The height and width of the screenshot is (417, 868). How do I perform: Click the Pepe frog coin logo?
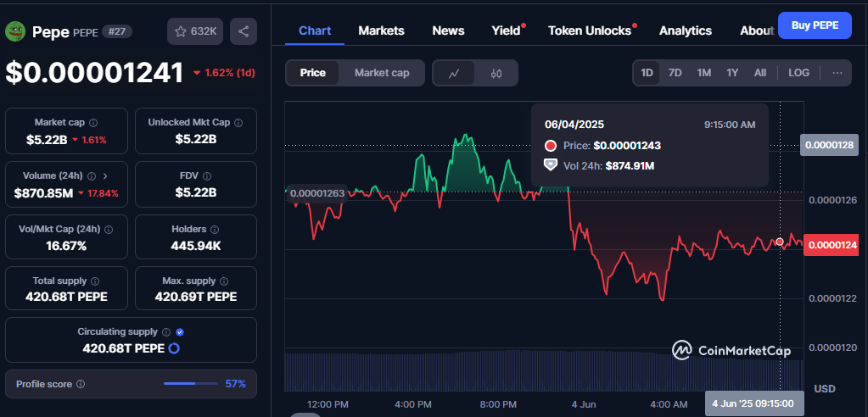(x=15, y=31)
